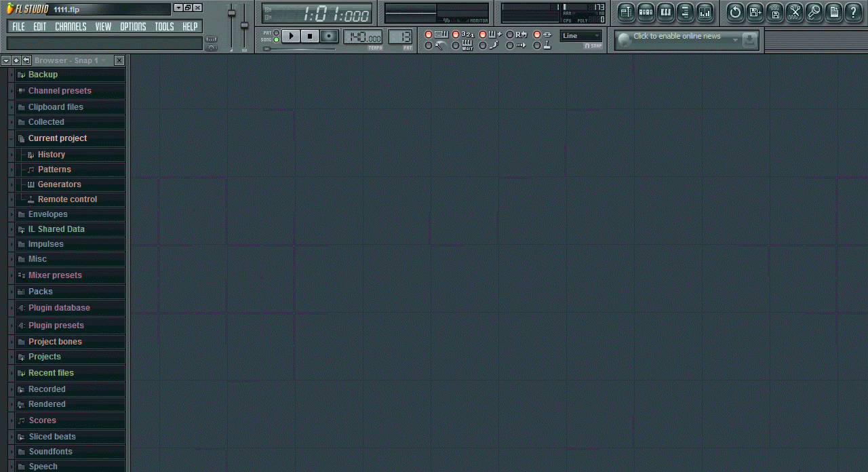Screen dimensions: 868x472
Task: Click to enable online news
Action: (x=677, y=37)
